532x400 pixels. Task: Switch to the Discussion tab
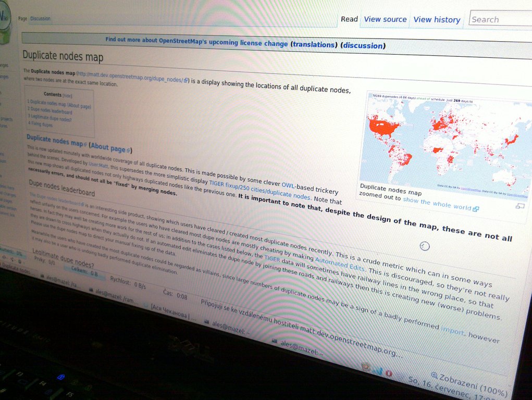coord(41,18)
